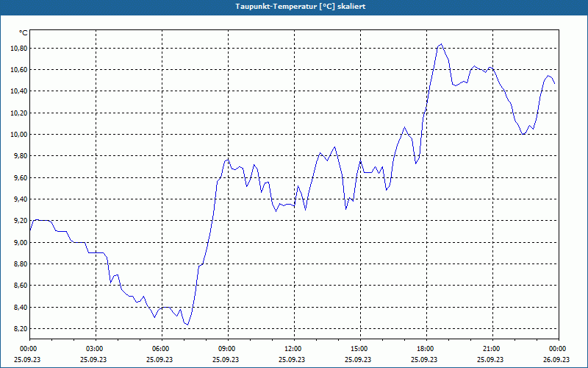Click the 18:00 time axis label
Screen dimensions: 588x368
(x=426, y=349)
